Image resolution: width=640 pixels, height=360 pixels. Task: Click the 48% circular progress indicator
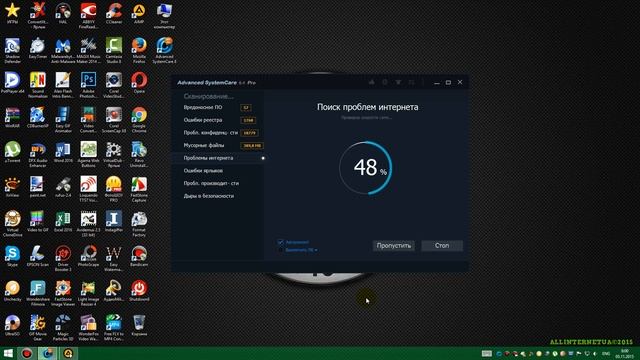coord(366,167)
